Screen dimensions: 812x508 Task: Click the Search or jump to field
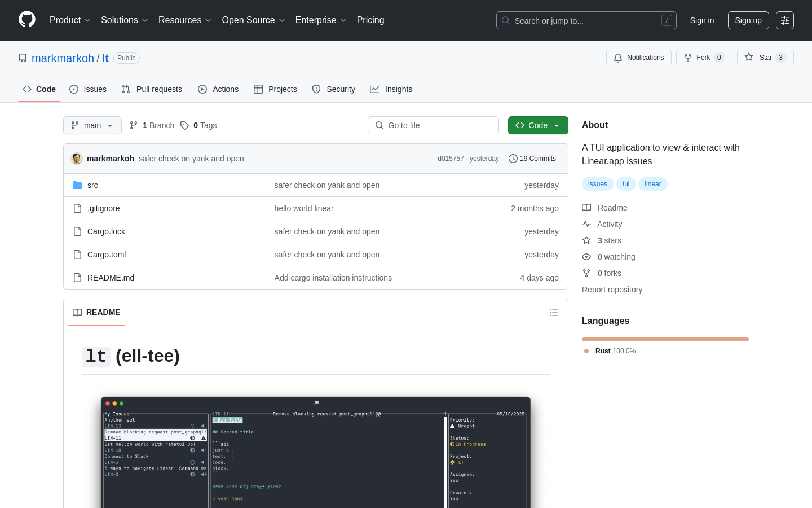point(586,20)
